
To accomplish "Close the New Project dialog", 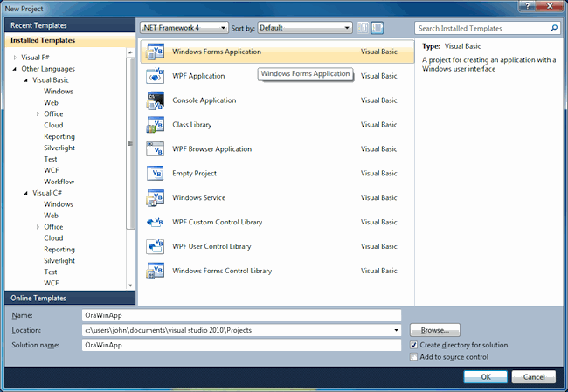I will pyautogui.click(x=550, y=6).
